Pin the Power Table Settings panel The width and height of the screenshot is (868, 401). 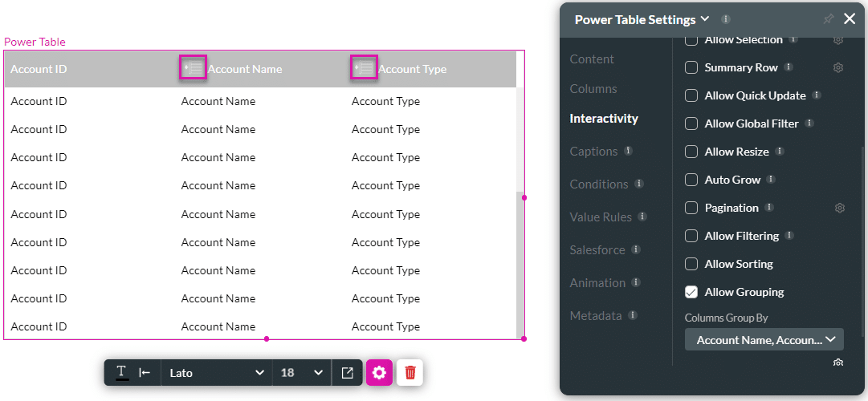tap(828, 19)
